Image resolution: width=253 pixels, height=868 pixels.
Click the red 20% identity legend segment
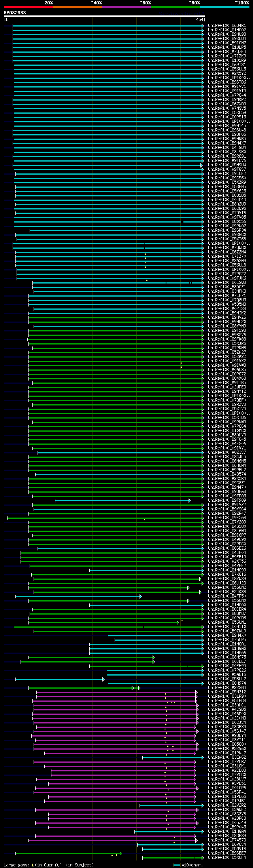[x=28, y=7]
